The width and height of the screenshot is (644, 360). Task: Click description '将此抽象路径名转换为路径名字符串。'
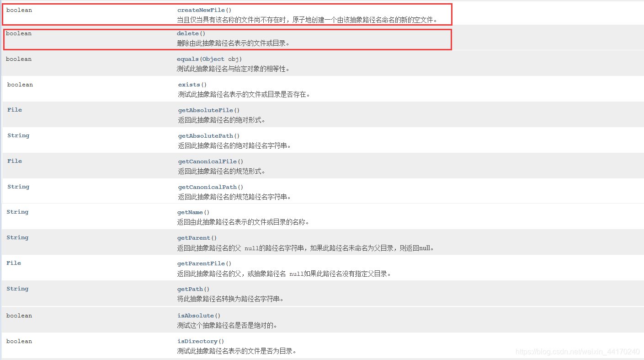coord(231,299)
